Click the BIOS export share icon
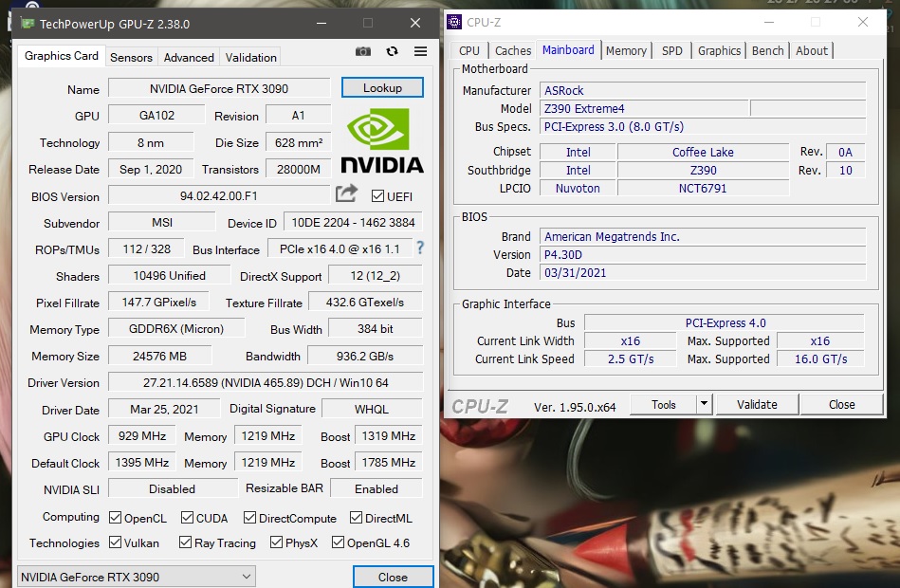Screen dimensions: 900x588 point(346,193)
